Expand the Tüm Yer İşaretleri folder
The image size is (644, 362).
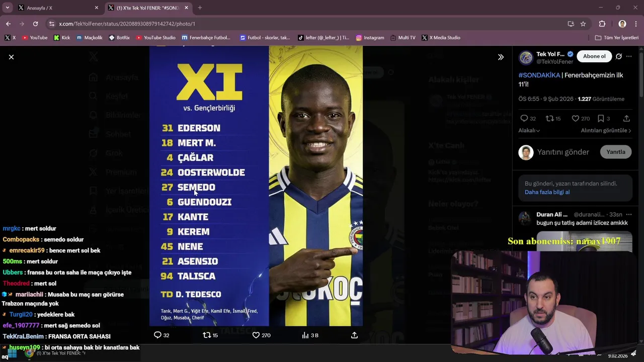(616, 38)
